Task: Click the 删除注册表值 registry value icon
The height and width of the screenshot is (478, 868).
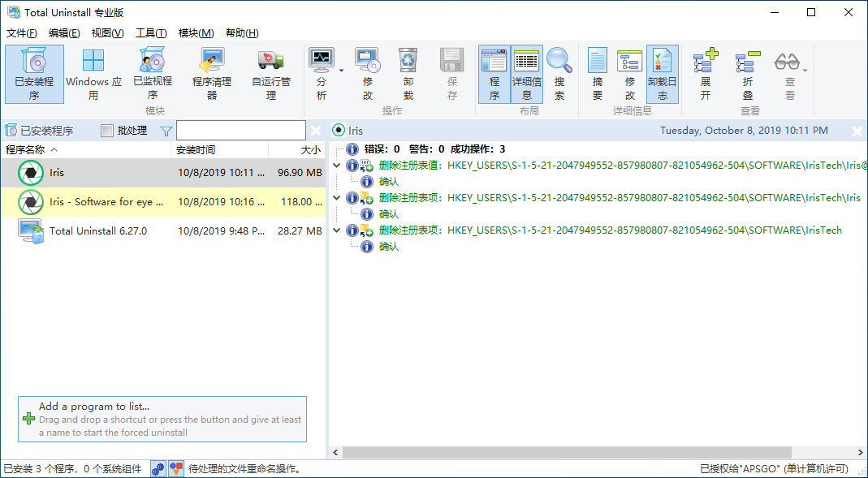Action: 367,165
